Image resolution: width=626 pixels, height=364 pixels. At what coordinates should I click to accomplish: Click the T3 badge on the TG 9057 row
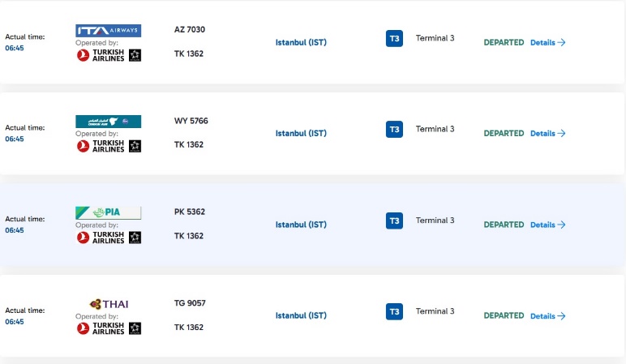394,312
